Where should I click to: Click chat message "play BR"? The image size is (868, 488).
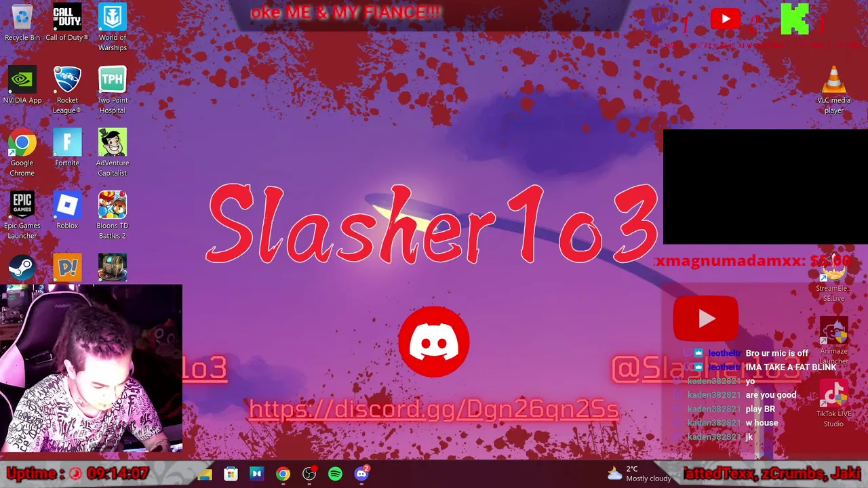pyautogui.click(x=760, y=409)
